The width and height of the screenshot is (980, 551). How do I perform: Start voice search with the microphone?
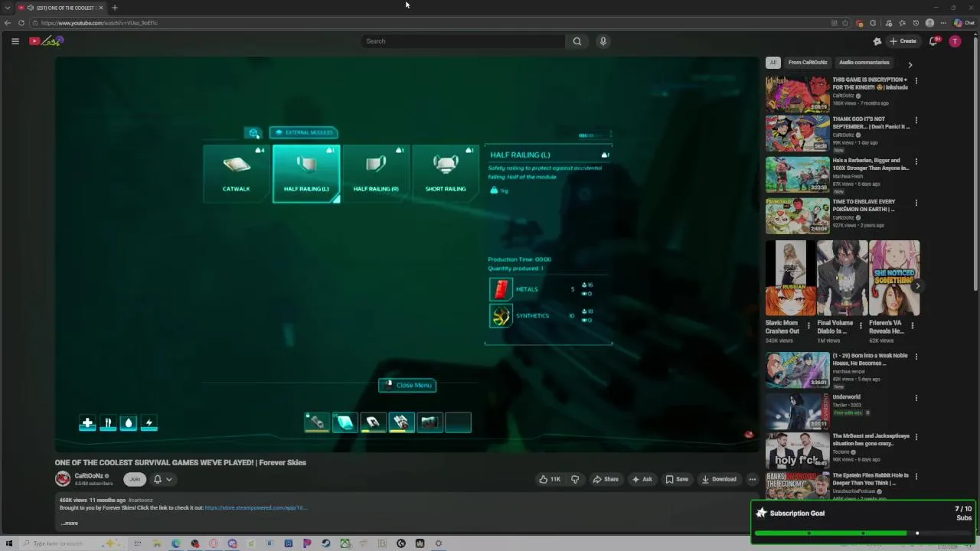603,41
